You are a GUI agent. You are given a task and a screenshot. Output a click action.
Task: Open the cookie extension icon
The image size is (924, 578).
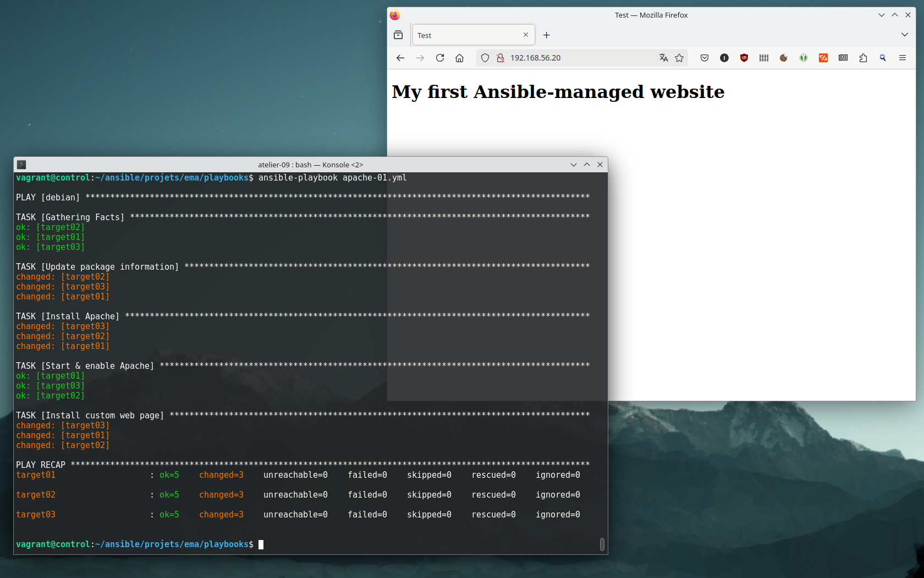point(784,58)
